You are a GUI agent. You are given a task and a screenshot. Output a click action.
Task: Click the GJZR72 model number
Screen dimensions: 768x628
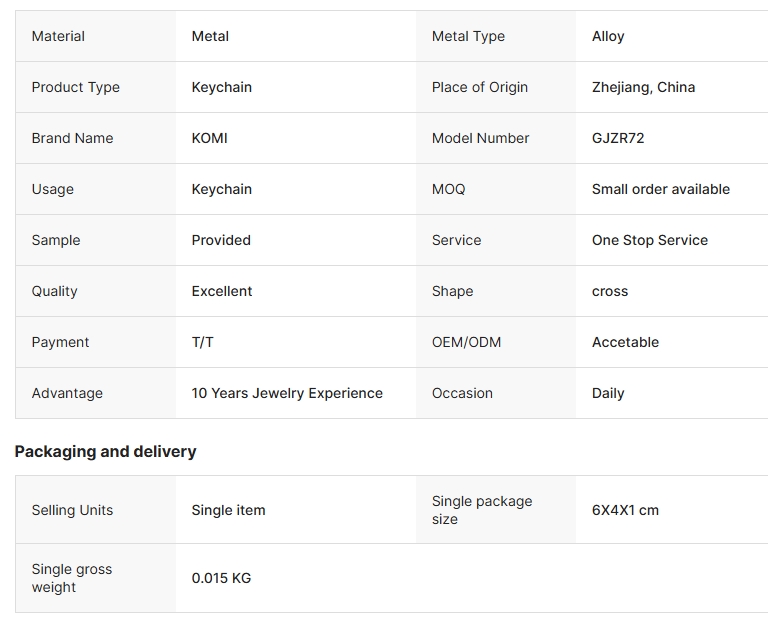618,138
